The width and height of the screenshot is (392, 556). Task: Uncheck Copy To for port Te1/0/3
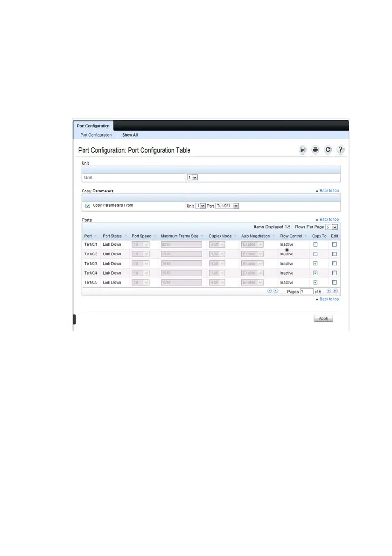point(315,264)
